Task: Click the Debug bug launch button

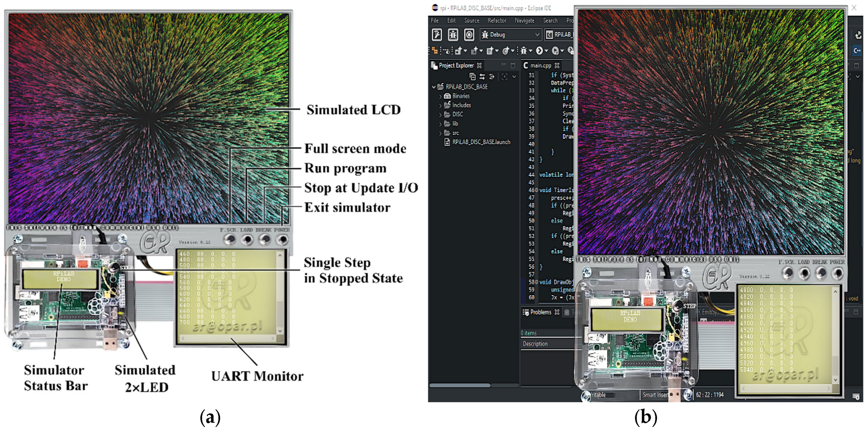Action: (453, 34)
